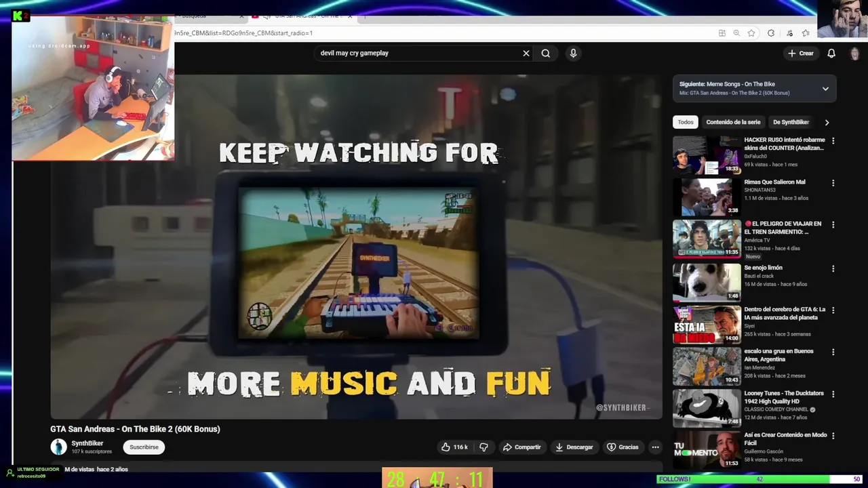868x488 pixels.
Task: Open the YouTube notifications bell
Action: tap(831, 53)
